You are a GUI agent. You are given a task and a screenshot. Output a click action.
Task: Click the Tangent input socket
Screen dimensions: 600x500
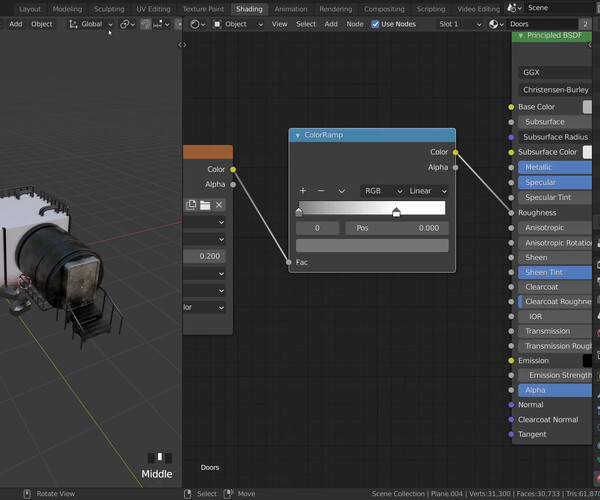coord(511,434)
